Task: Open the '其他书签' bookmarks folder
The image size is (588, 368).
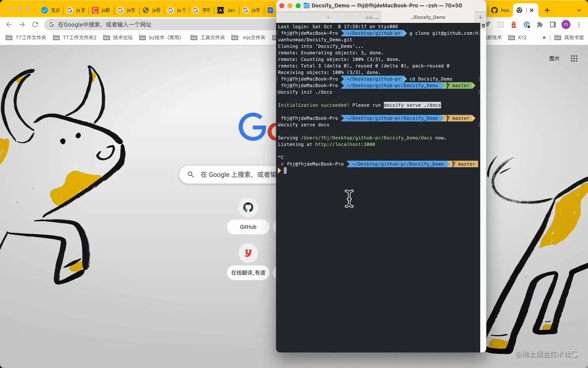Action: [569, 37]
